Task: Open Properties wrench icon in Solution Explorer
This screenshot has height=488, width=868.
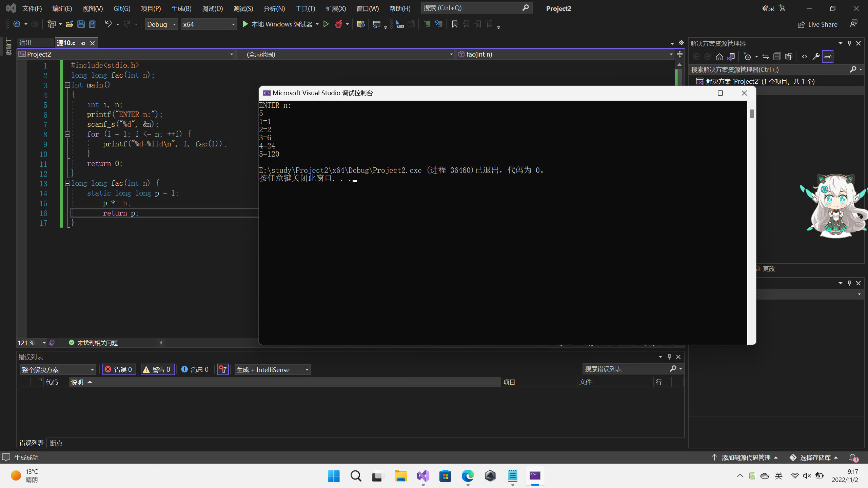Action: click(x=816, y=57)
